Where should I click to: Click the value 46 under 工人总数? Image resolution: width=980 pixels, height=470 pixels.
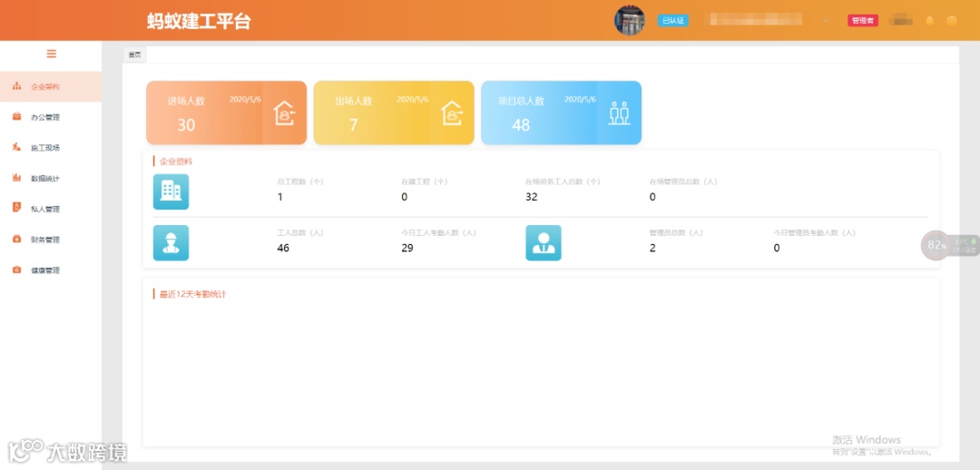click(x=283, y=248)
